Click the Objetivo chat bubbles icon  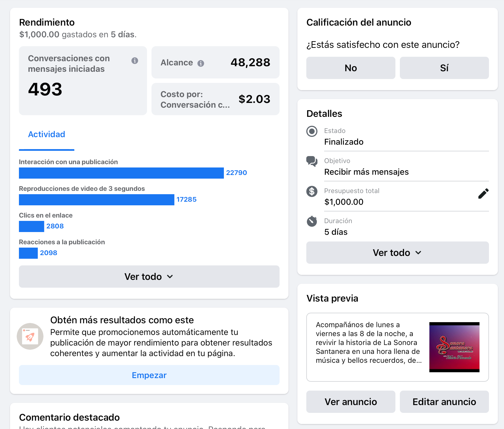click(x=312, y=161)
